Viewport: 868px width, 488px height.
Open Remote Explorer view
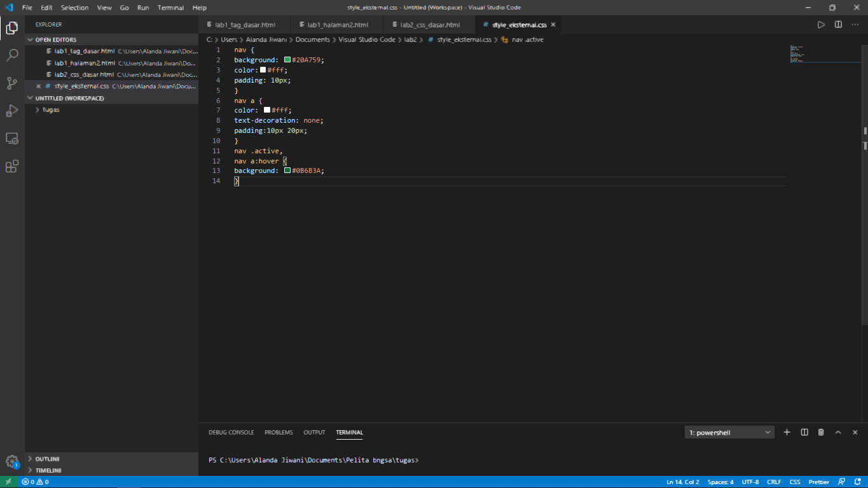(x=12, y=139)
